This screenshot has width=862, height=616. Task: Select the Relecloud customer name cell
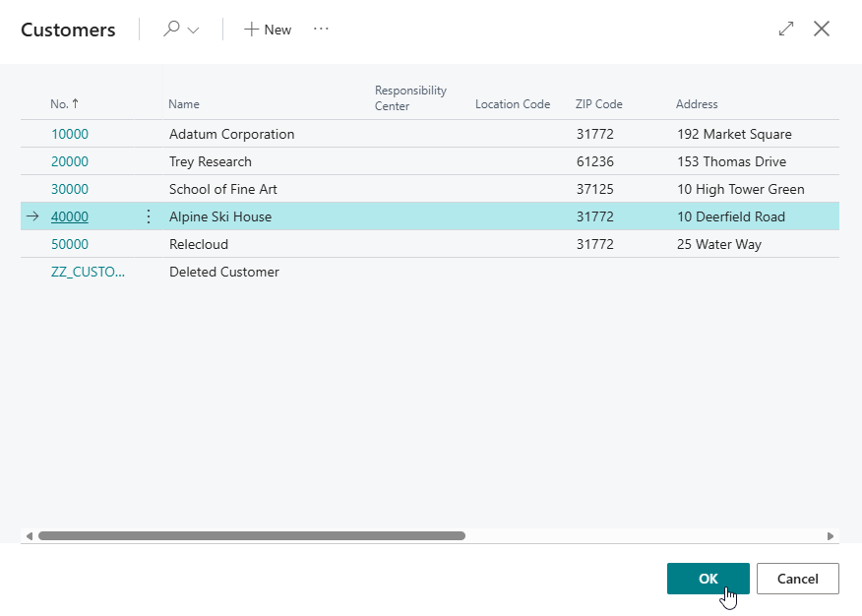(199, 244)
